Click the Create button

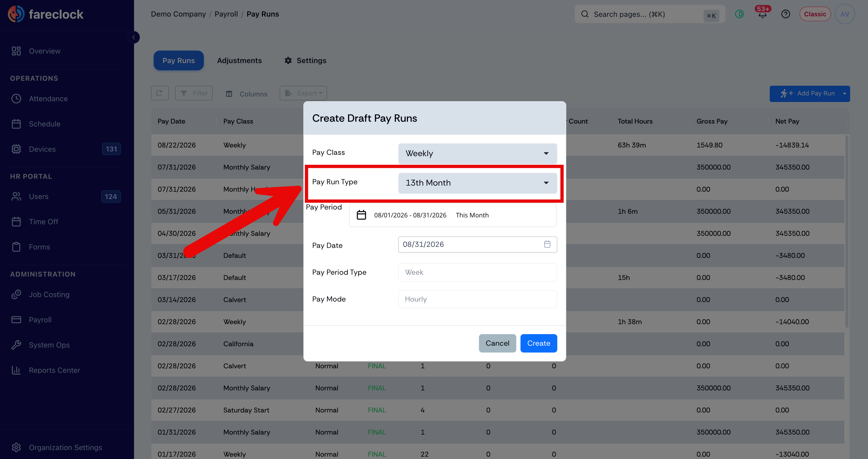538,343
